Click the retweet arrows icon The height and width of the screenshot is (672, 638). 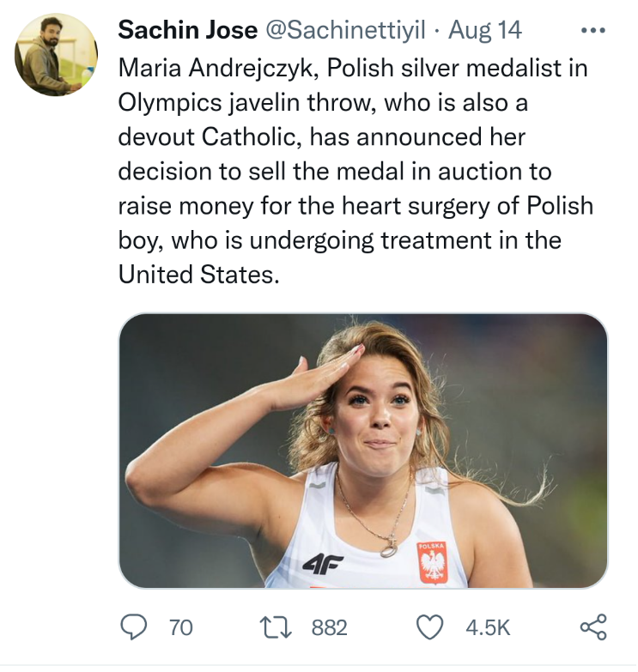click(276, 627)
